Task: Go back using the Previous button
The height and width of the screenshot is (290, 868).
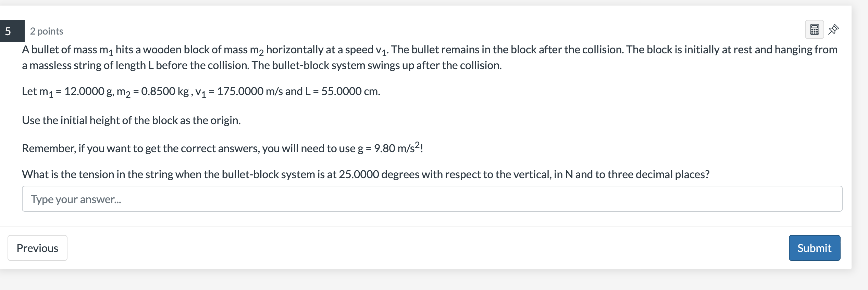Action: click(x=37, y=248)
